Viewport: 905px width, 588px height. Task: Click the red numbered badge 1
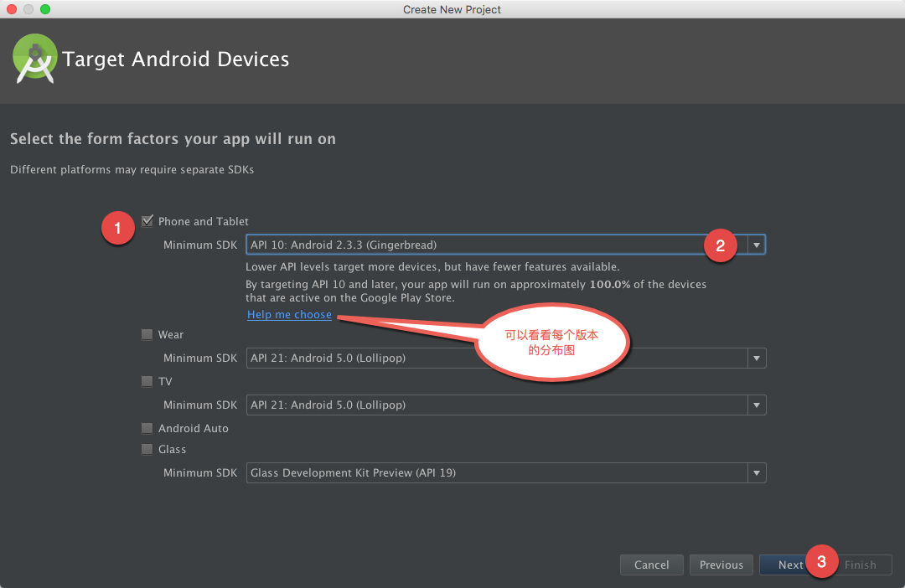(x=117, y=228)
